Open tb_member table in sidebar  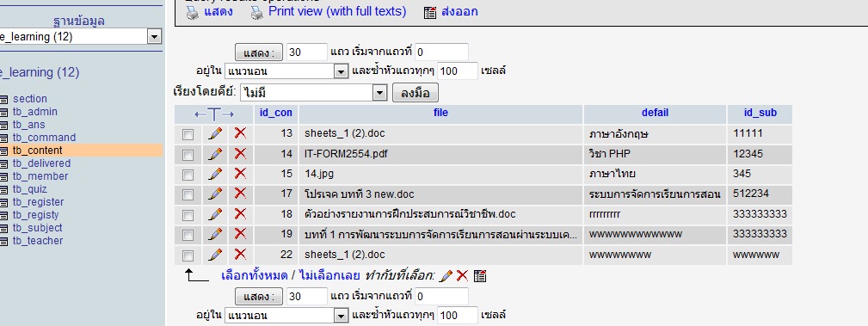pyautogui.click(x=40, y=176)
